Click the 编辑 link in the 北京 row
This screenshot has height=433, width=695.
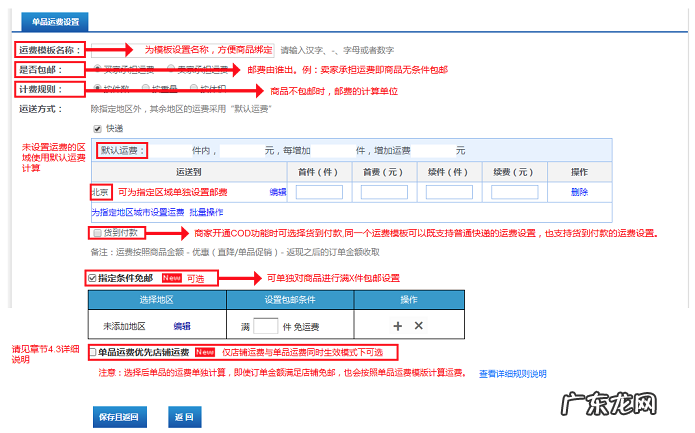pos(278,192)
